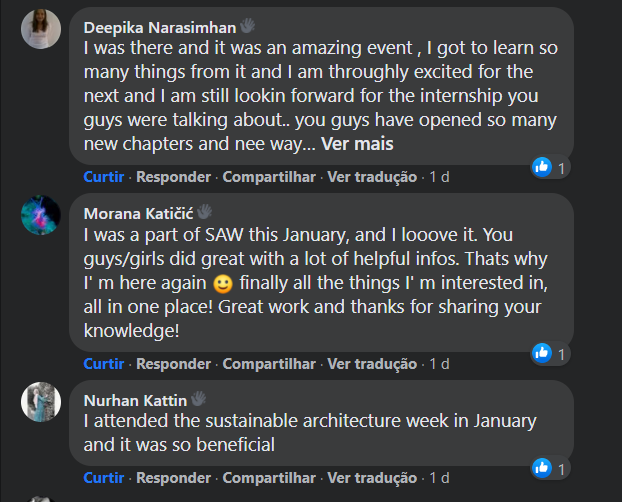This screenshot has height=502, width=622.
Task: Click wave badge next to Nurhan Kattin
Action: click(198, 399)
